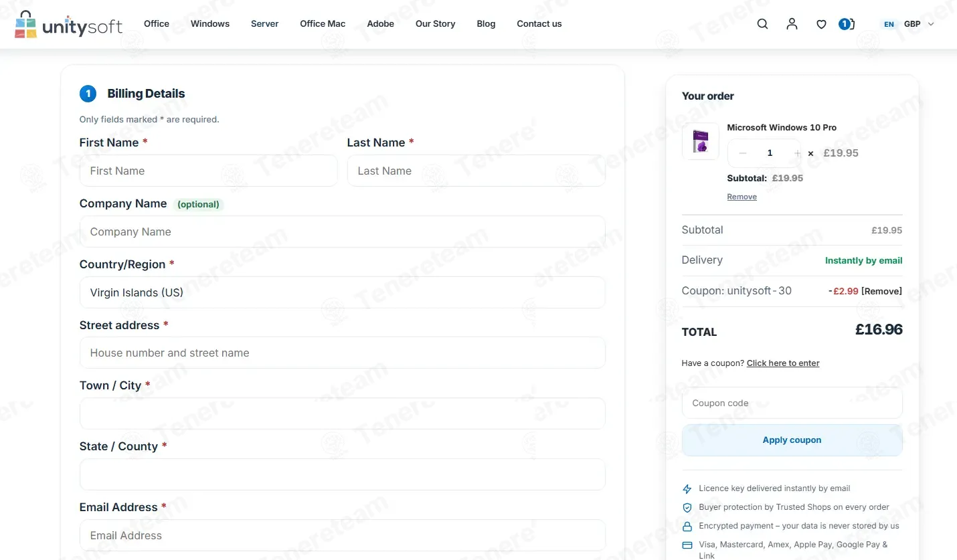957x560 pixels.
Task: Open the Office menu
Action: [157, 23]
